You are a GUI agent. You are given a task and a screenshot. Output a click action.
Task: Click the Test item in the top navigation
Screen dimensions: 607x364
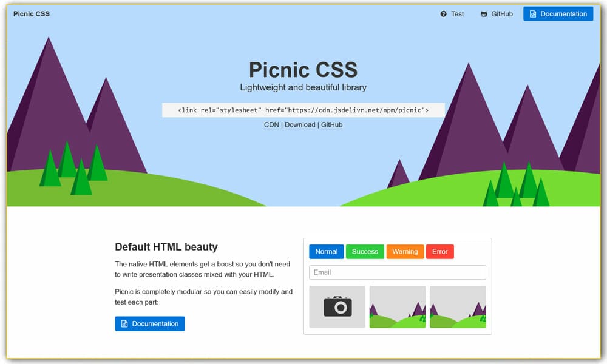coord(456,13)
